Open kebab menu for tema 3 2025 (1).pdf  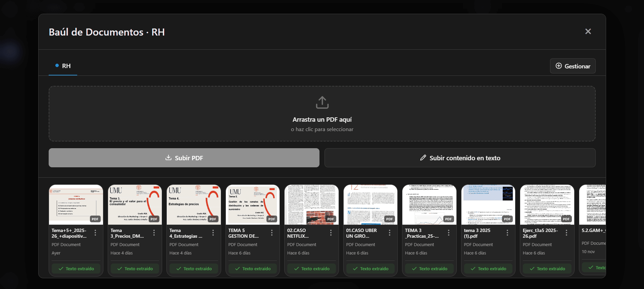pyautogui.click(x=507, y=233)
